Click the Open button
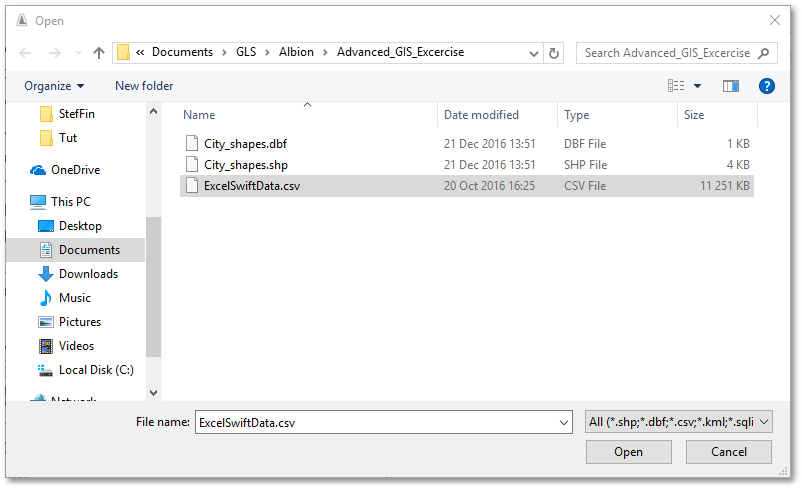 [x=629, y=452]
